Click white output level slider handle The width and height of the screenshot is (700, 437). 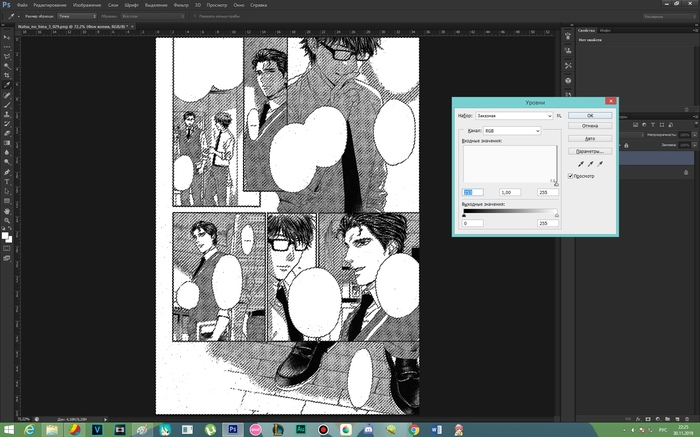click(557, 215)
